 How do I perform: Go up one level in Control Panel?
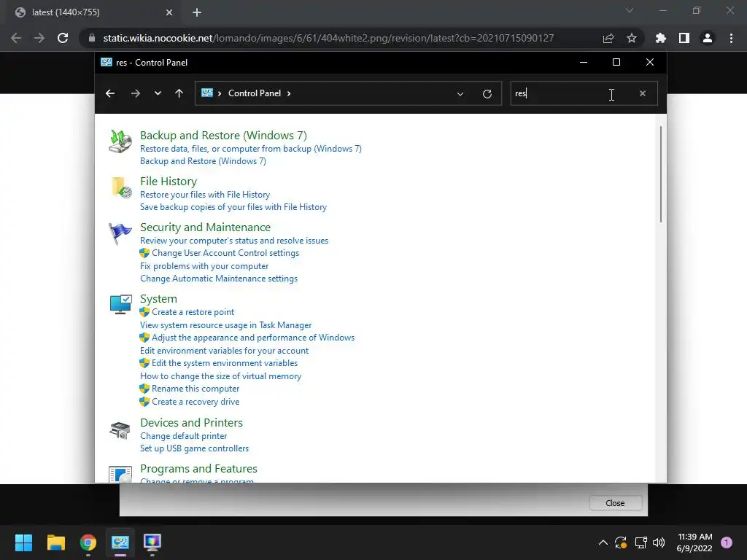click(179, 93)
